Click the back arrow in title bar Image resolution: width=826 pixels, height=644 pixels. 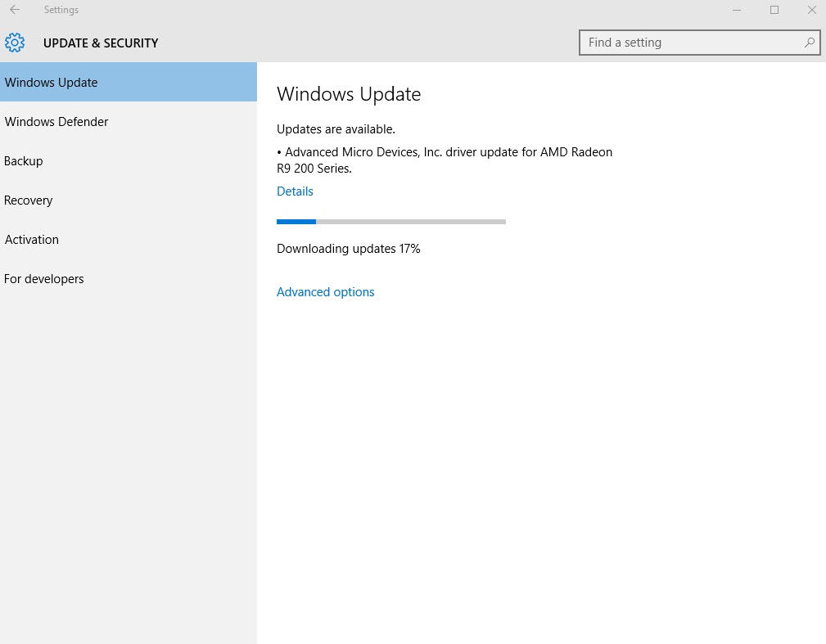coord(15,10)
